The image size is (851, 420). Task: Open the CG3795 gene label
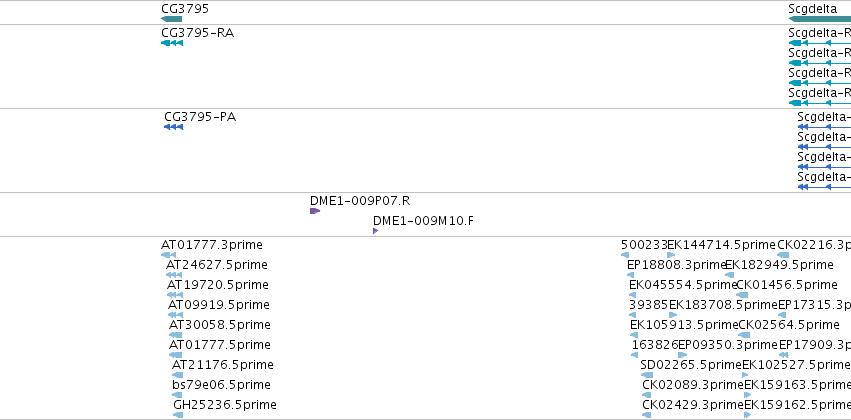(184, 8)
